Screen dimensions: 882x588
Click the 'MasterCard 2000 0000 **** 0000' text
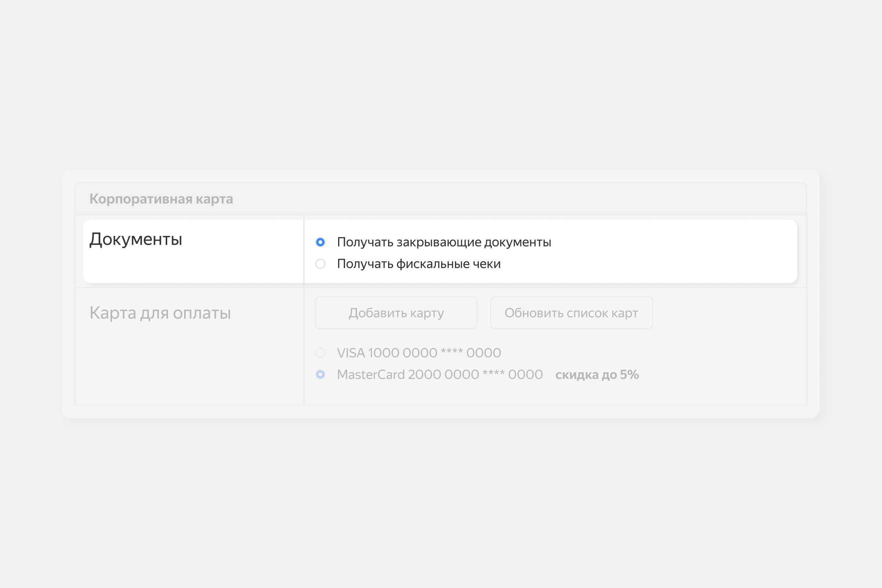440,374
